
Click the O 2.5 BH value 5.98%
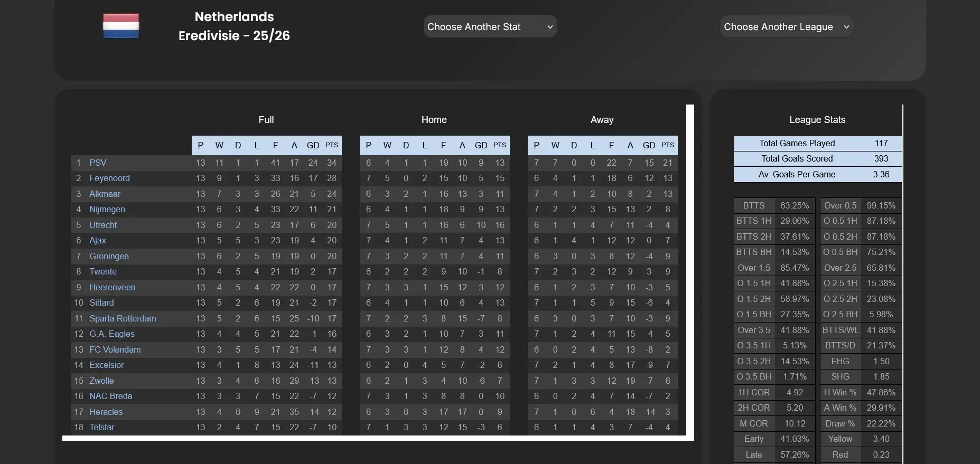[x=881, y=314]
